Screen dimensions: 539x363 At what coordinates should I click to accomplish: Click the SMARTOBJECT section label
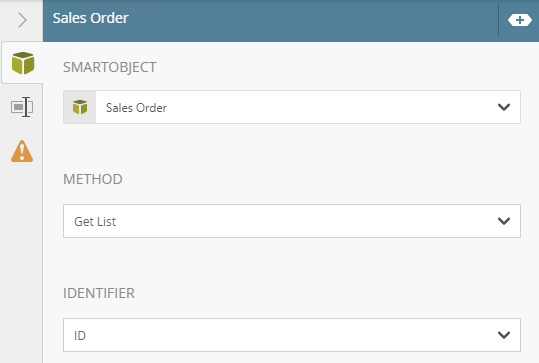click(x=110, y=67)
